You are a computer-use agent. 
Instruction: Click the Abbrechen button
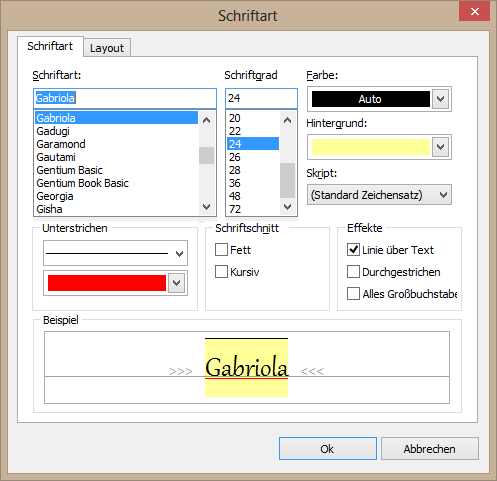(430, 449)
